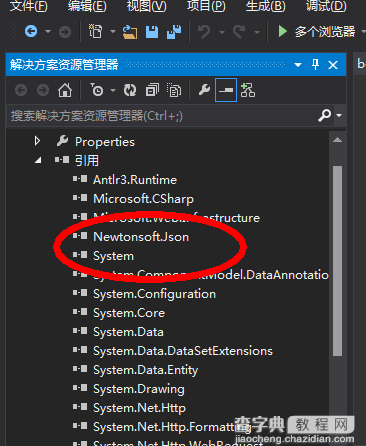Select the 引用 references folder
This screenshot has width=366, height=446.
click(87, 161)
